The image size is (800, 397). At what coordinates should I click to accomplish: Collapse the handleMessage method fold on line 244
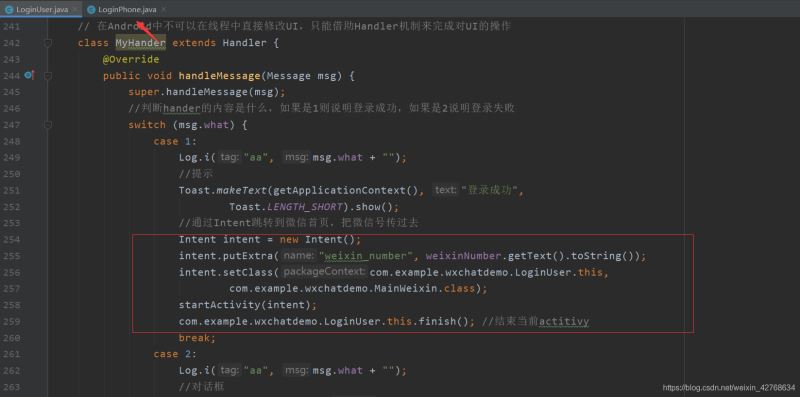(x=47, y=76)
